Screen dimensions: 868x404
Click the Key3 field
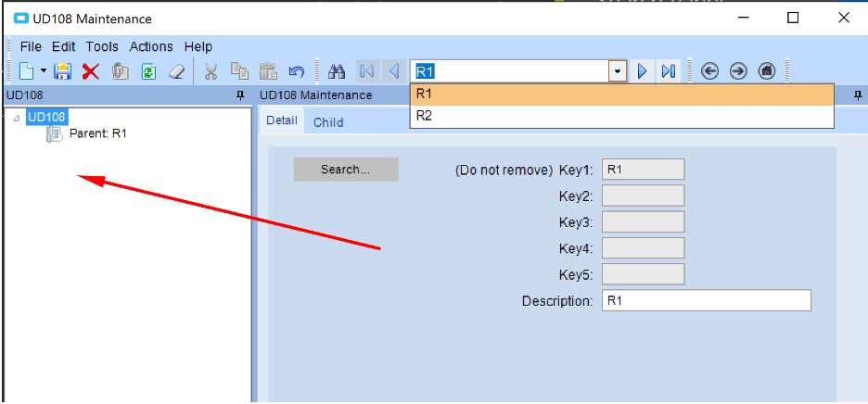(x=643, y=221)
